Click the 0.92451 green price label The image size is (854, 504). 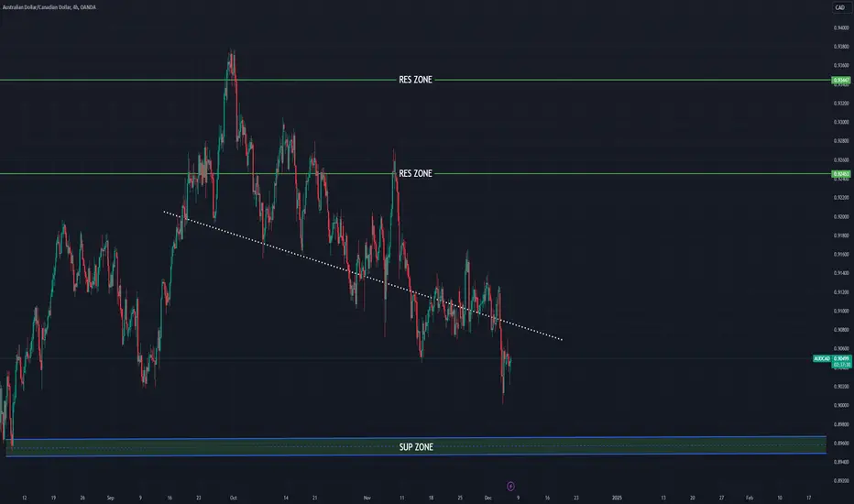(x=841, y=174)
